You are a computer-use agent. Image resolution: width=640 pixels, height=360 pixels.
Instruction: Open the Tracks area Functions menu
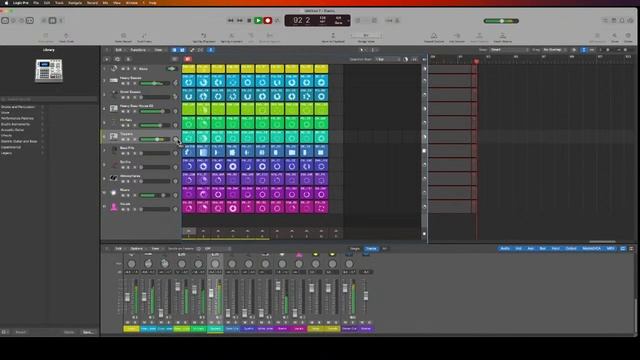click(138, 50)
